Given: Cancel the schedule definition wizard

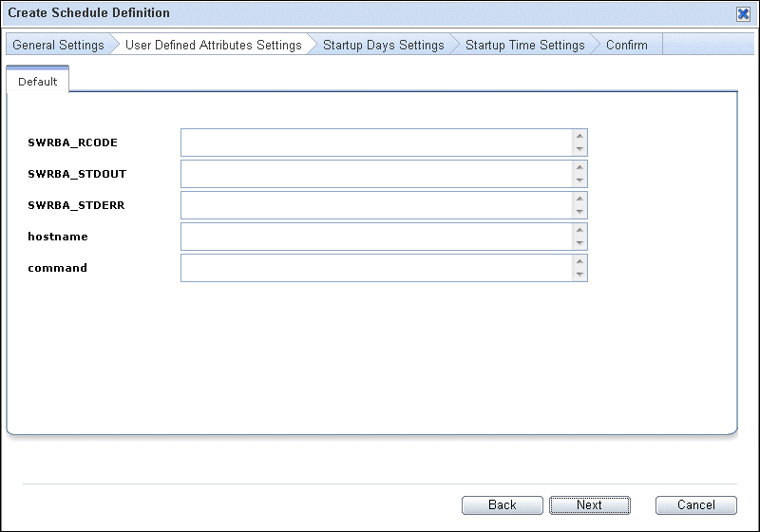Looking at the screenshot, I should [x=696, y=504].
